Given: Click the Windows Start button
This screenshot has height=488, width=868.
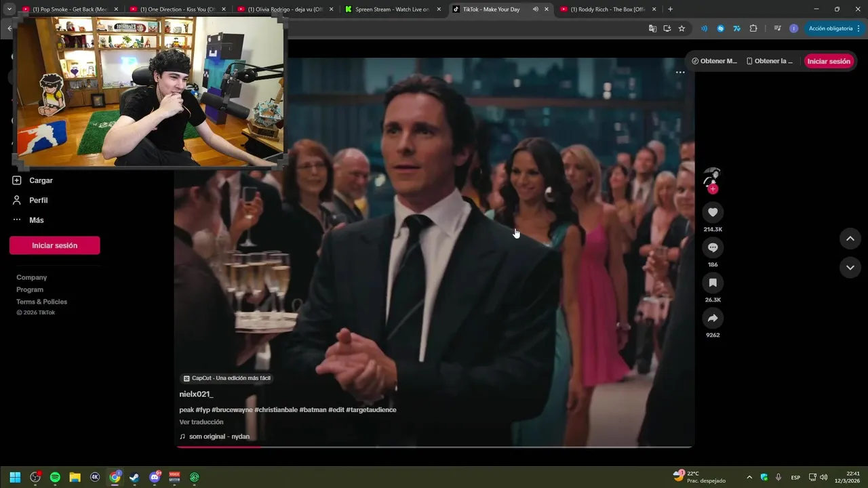Looking at the screenshot, I should point(15,477).
